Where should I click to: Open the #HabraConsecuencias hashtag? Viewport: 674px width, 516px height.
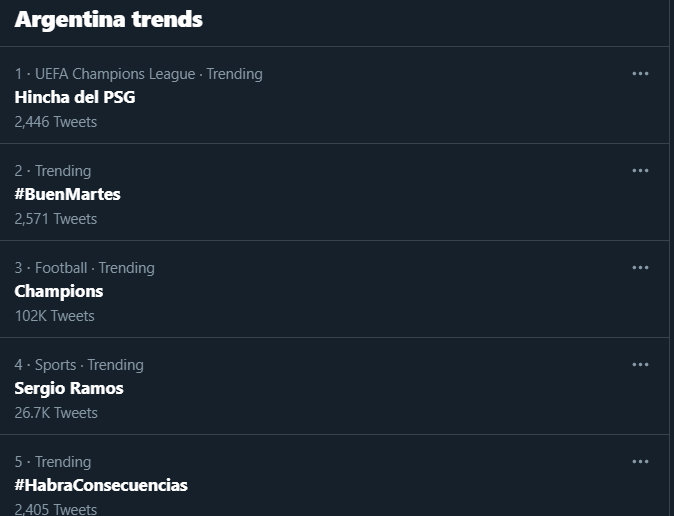click(101, 485)
